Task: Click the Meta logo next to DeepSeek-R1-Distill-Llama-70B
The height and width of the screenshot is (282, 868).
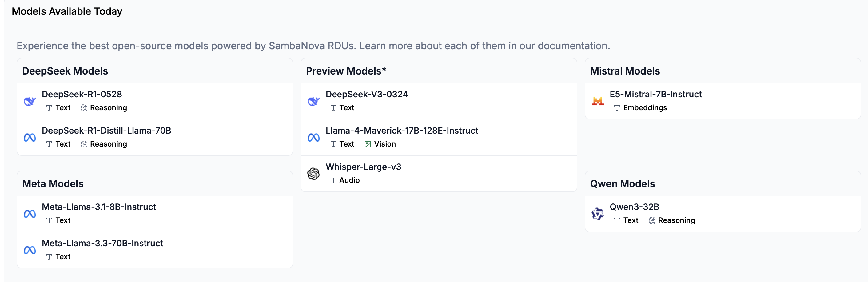Action: [x=30, y=137]
